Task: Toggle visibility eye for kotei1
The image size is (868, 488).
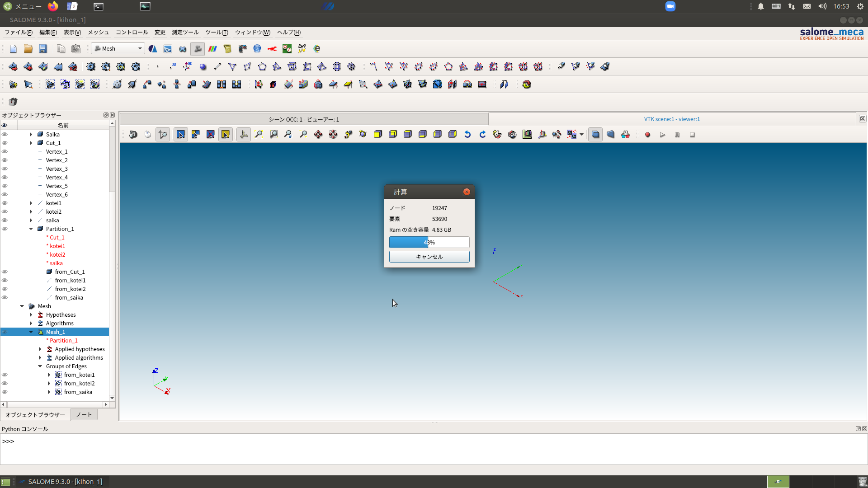Action: [x=5, y=203]
